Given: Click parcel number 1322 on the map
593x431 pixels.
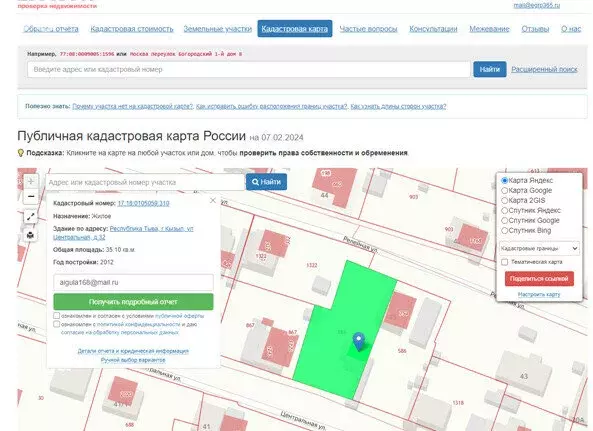Looking at the screenshot, I should (312, 265).
